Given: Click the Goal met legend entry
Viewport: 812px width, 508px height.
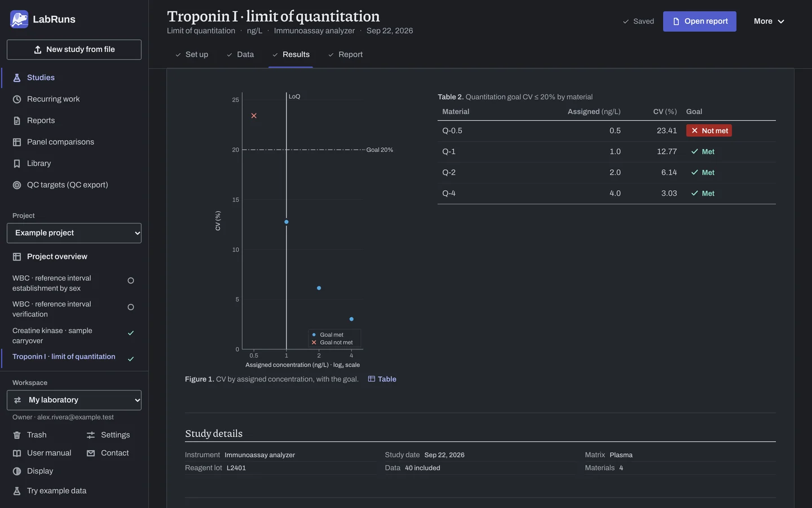Looking at the screenshot, I should click(x=328, y=335).
